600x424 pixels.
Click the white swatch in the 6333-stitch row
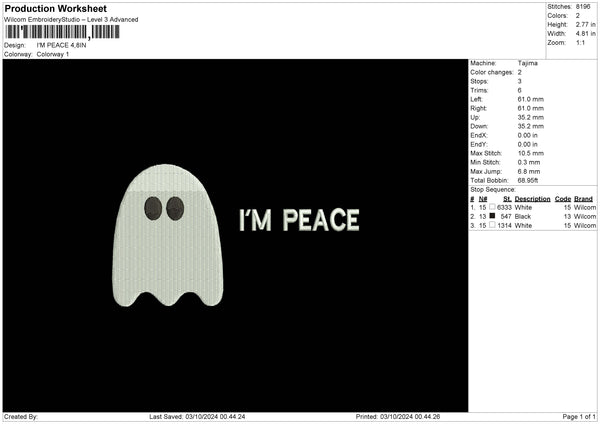(x=492, y=207)
